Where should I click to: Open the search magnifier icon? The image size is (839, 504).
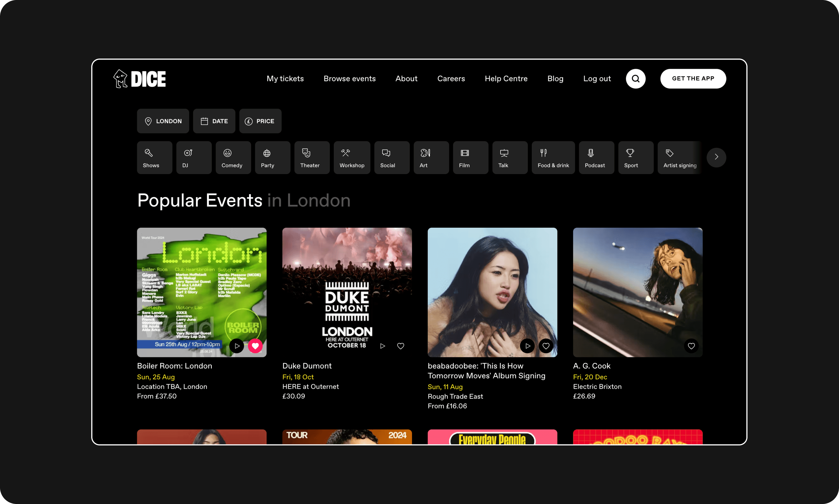pyautogui.click(x=635, y=79)
